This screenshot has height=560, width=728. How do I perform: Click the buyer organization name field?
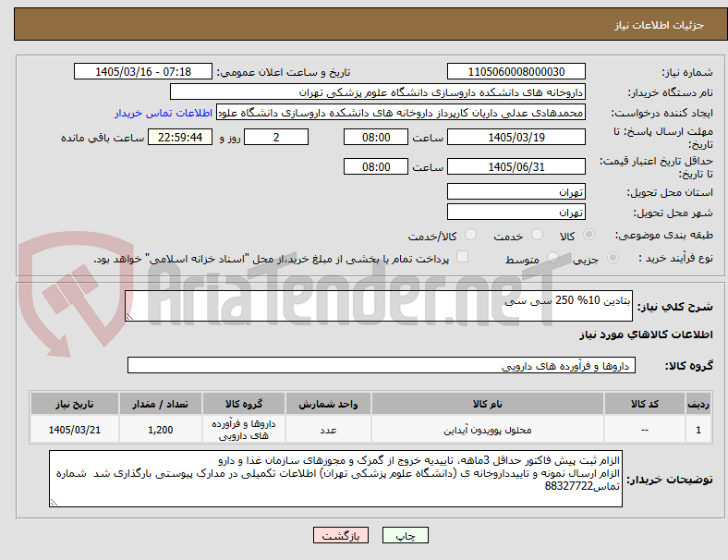[378, 91]
